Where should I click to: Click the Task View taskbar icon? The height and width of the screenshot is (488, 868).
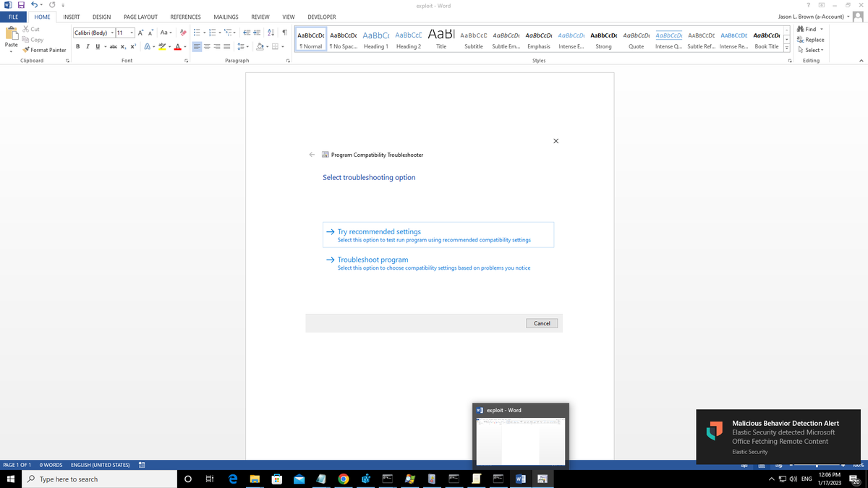coord(210,479)
